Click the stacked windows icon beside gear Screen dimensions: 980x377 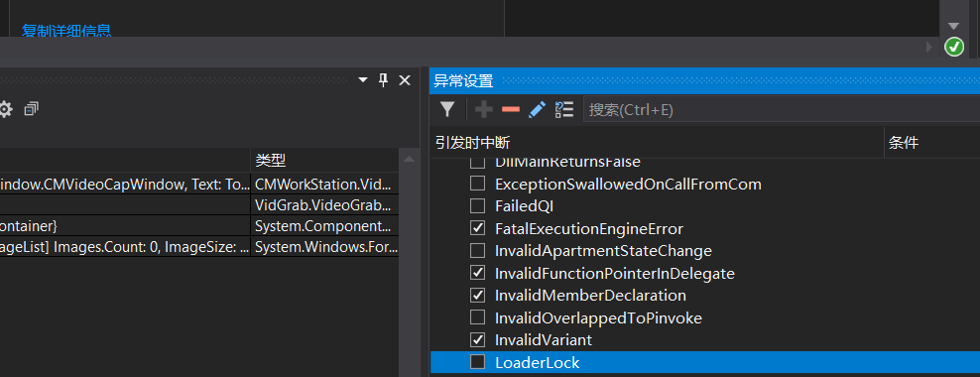click(x=32, y=109)
